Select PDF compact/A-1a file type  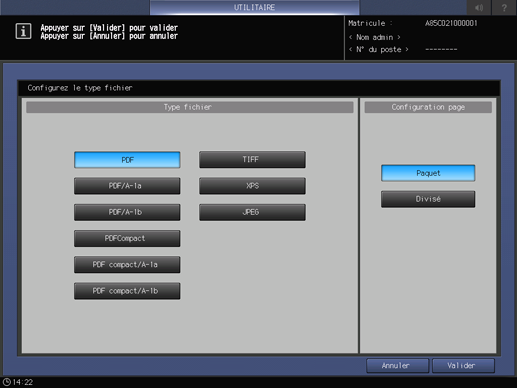[127, 265]
